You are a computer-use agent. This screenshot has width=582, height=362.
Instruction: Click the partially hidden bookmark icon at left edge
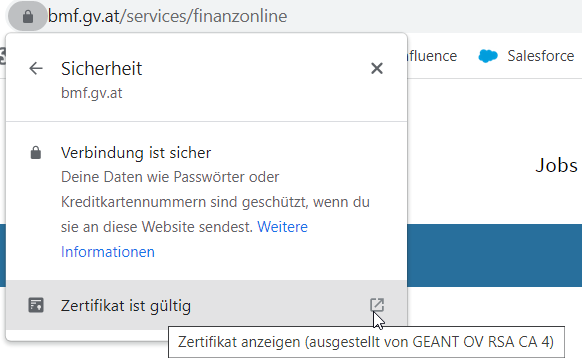click(x=3, y=56)
